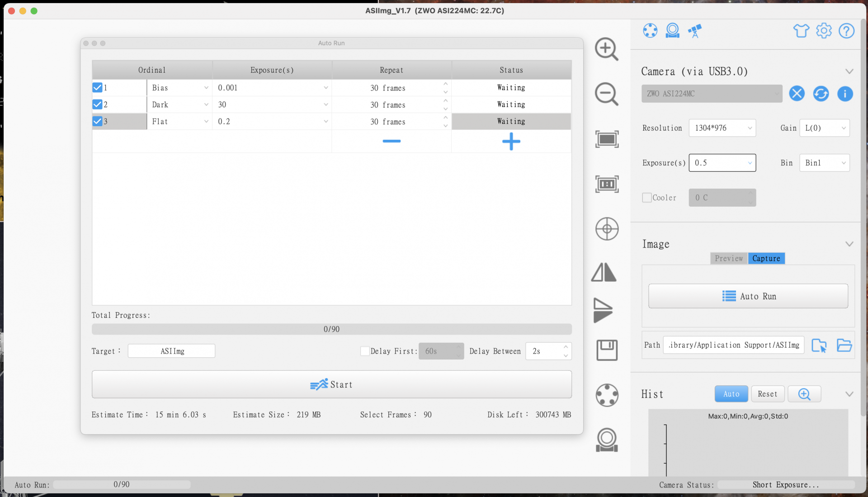Screen dimensions: 868x497
Task: Click the histogram Auto button
Action: 731,394
